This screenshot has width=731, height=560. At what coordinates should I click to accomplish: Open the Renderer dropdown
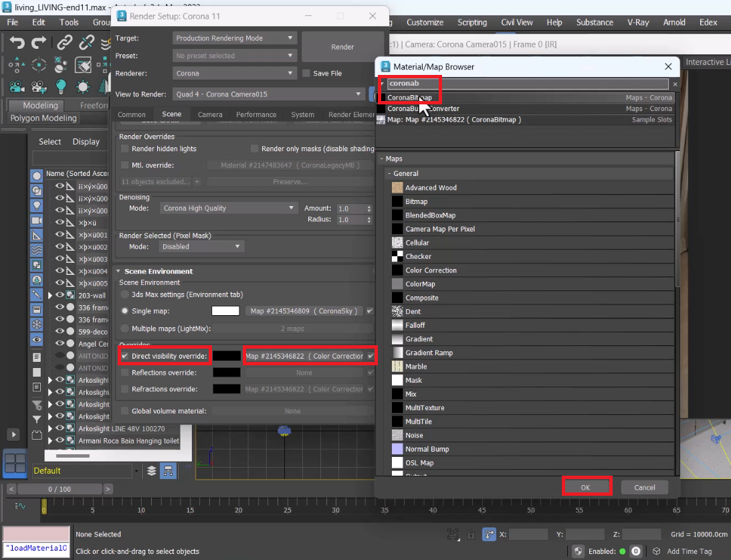[235, 73]
